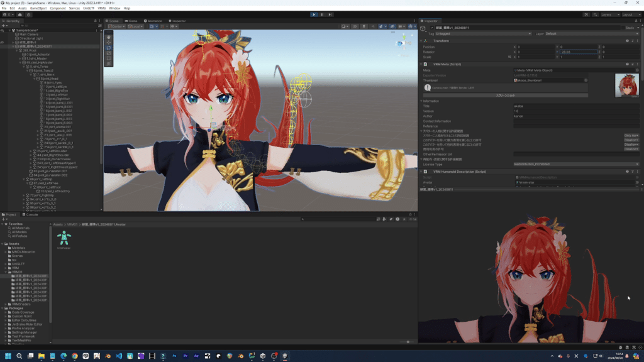Click the create (+) icon in Hierarchy panel
644x362 pixels.
point(4,25)
